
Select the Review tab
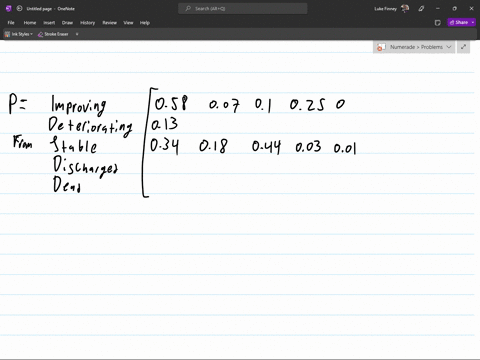109,23
